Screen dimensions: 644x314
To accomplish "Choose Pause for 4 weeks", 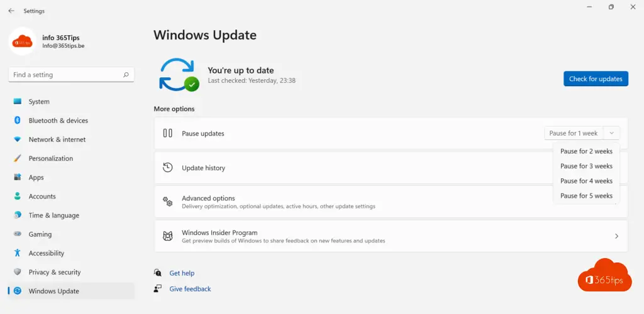I will point(586,181).
